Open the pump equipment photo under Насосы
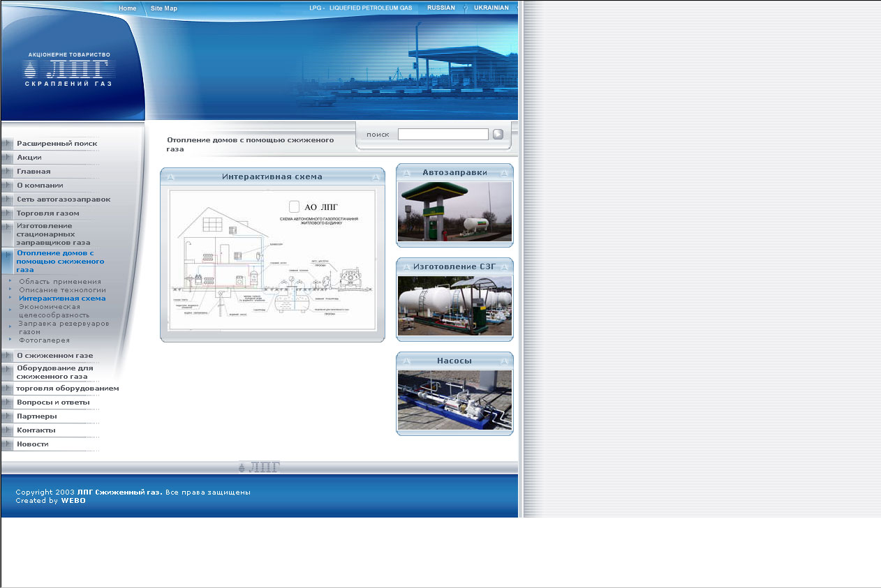The image size is (881, 588). (x=454, y=400)
